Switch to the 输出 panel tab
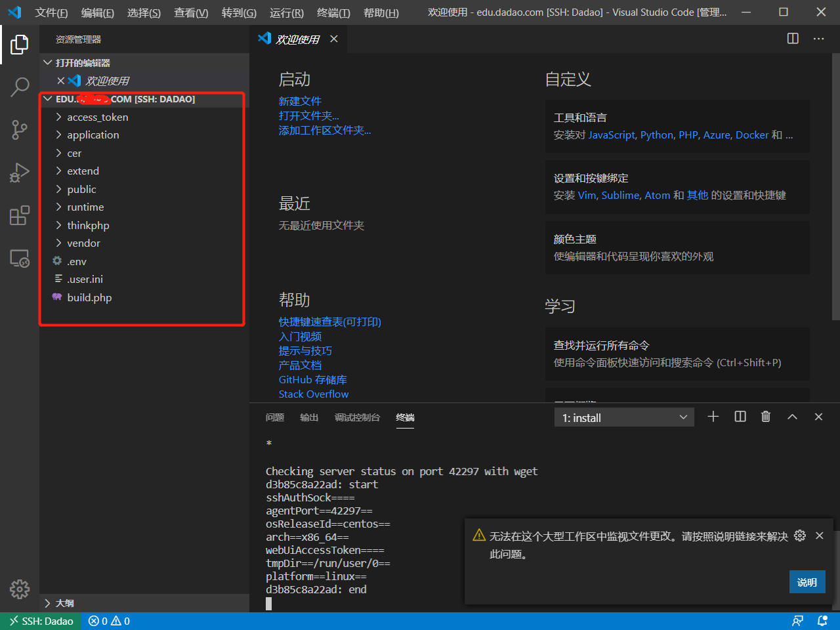 [309, 417]
